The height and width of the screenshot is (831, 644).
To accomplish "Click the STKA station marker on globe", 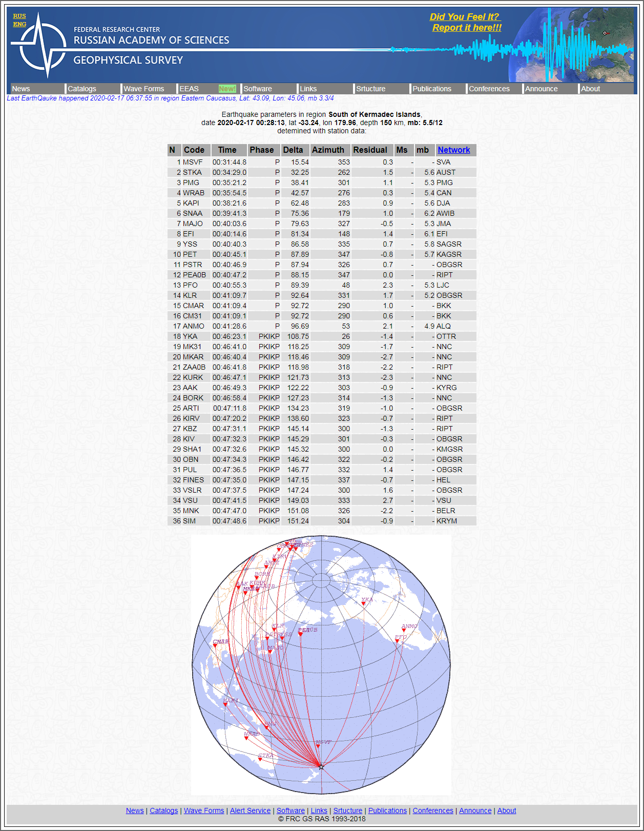I will tap(260, 760).
